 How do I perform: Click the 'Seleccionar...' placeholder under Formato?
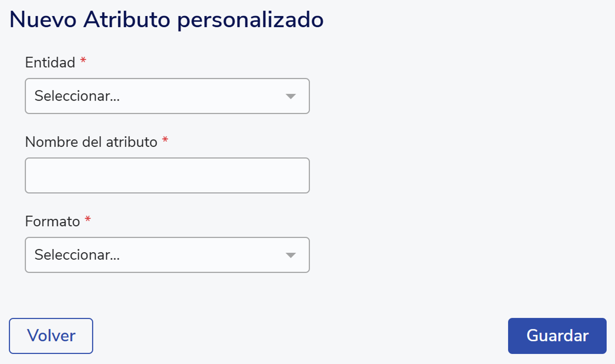77,255
